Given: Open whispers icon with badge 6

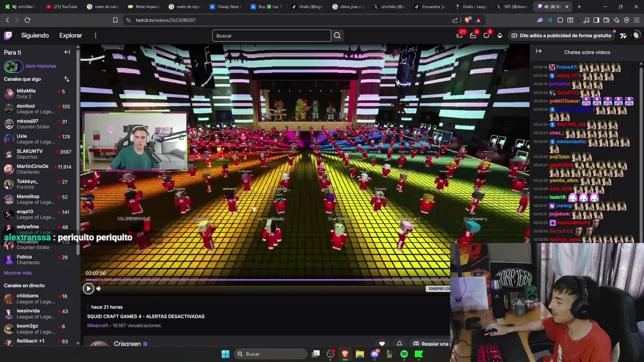Looking at the screenshot, I should [486, 35].
